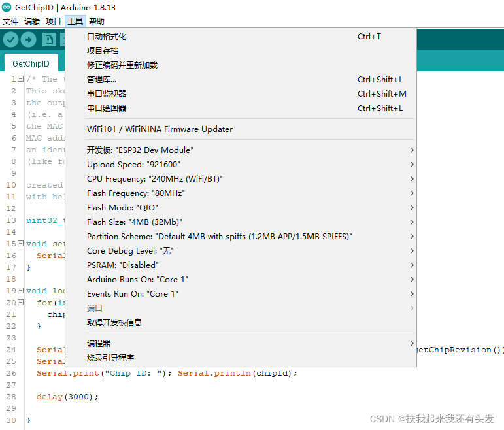Screen dimensions: 504x430
Task: Click the uint32_t declaration on line 13
Action: 45,220
